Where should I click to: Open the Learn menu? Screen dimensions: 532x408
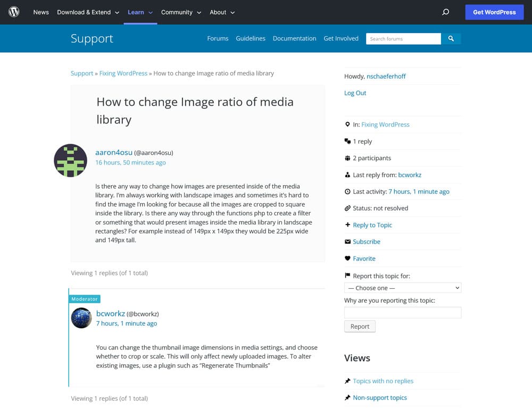tap(140, 12)
